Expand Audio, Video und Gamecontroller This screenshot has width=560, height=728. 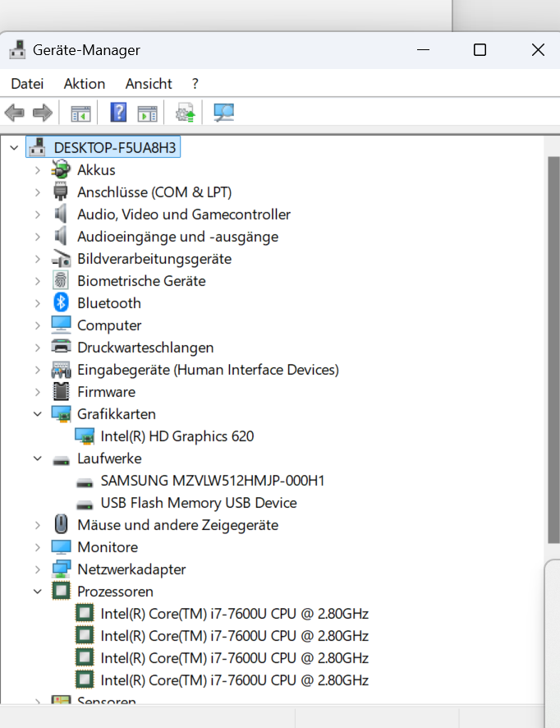click(x=38, y=214)
